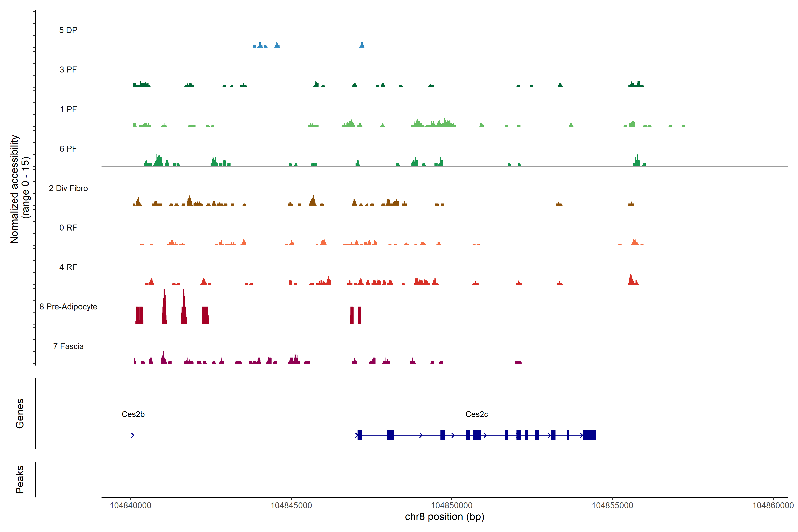This screenshot has height=532, width=798.
Task: Click the 104850000 axis tick label
Action: point(452,505)
